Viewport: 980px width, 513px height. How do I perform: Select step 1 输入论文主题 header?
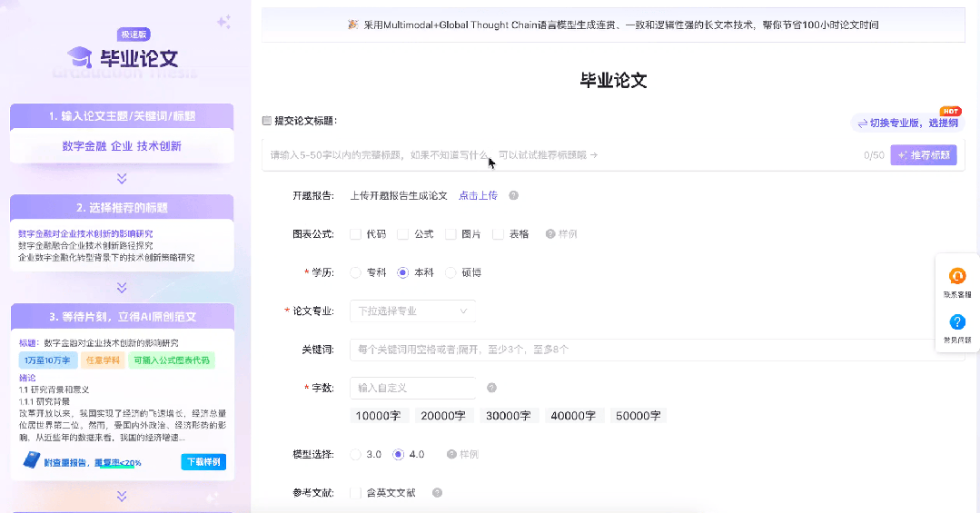point(122,116)
